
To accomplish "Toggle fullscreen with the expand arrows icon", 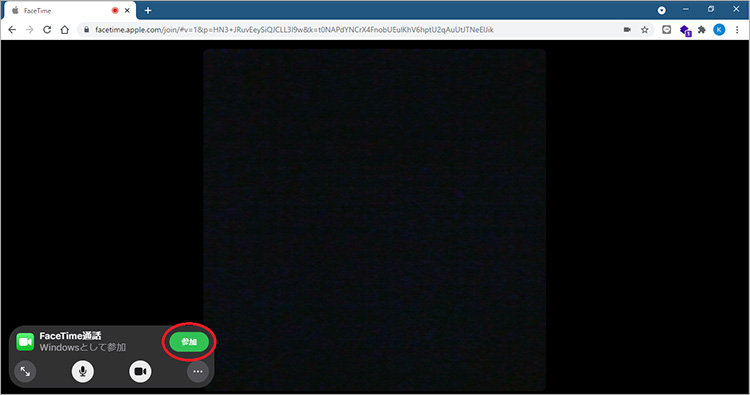I will (x=25, y=371).
